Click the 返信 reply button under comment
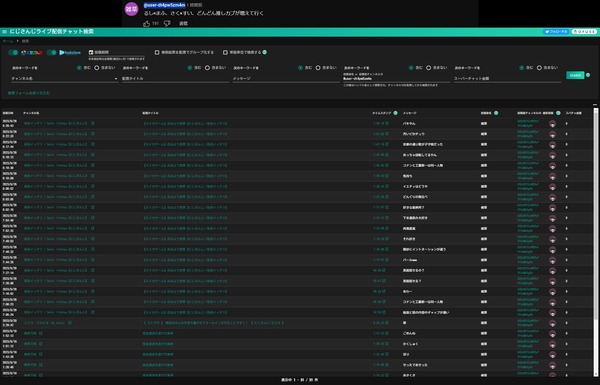Screen dimensions: 600x385 [183, 23]
